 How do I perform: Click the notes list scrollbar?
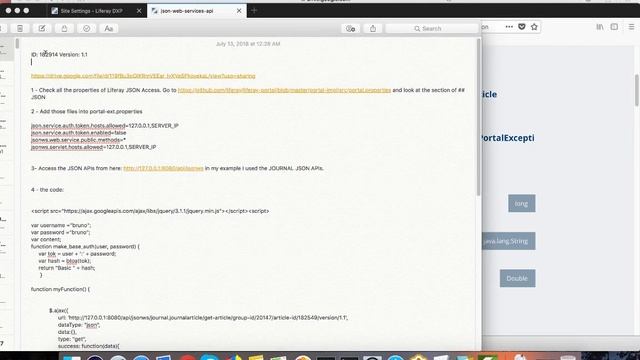click(17, 44)
